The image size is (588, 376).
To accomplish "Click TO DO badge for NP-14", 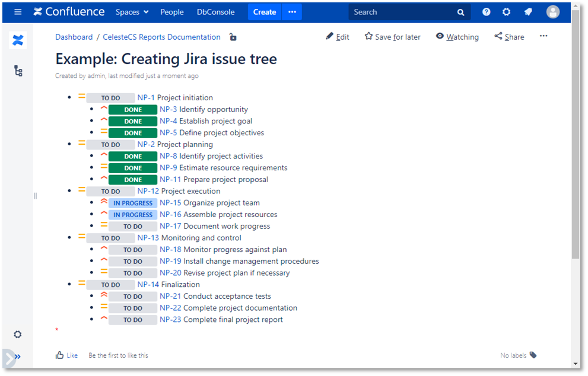I will tap(110, 285).
